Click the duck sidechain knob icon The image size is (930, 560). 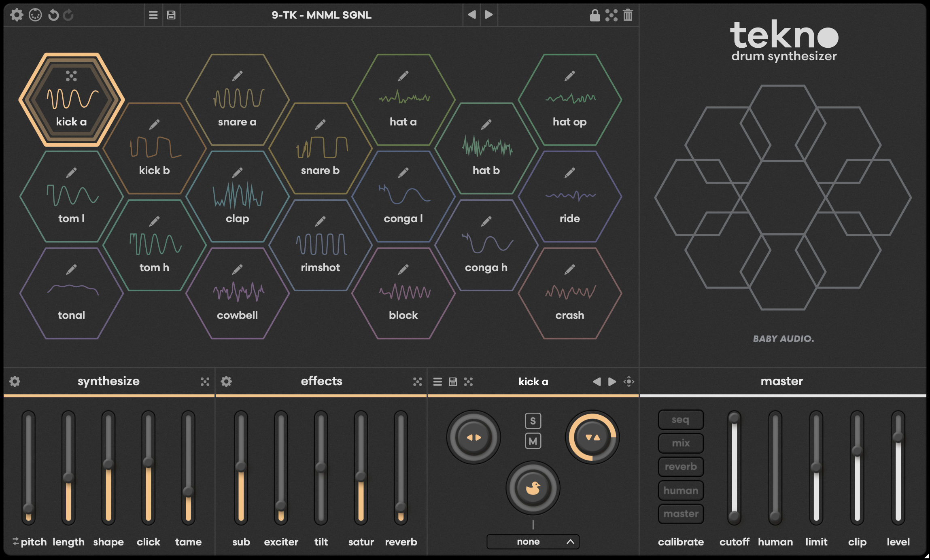(x=533, y=488)
